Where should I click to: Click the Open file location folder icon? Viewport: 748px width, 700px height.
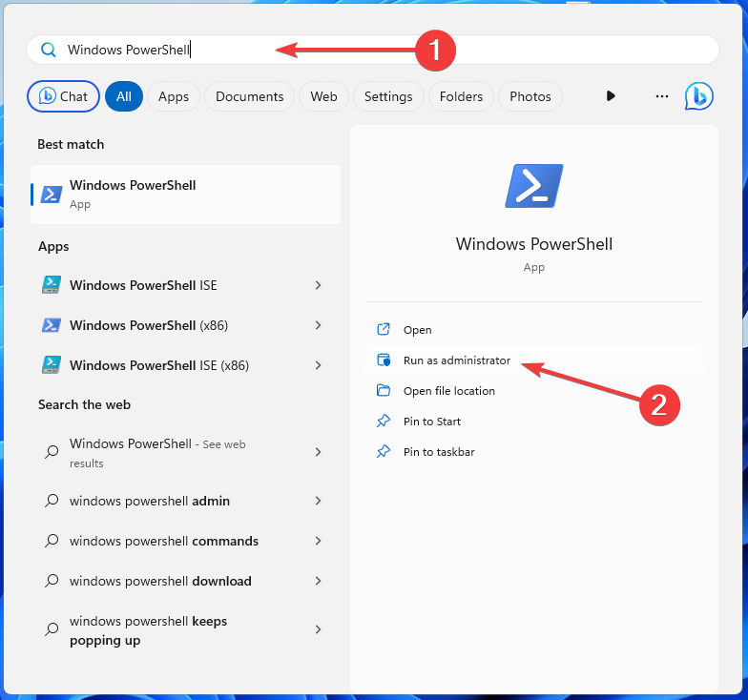coord(384,390)
